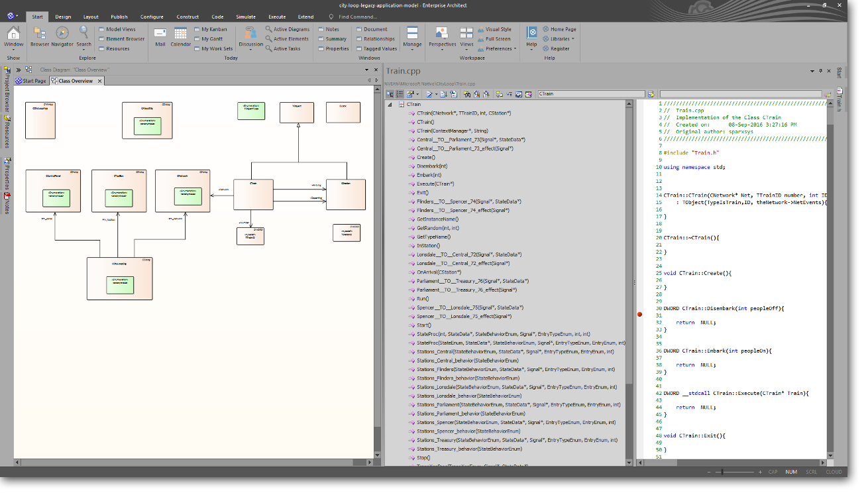Click the Discussion icon

(250, 36)
